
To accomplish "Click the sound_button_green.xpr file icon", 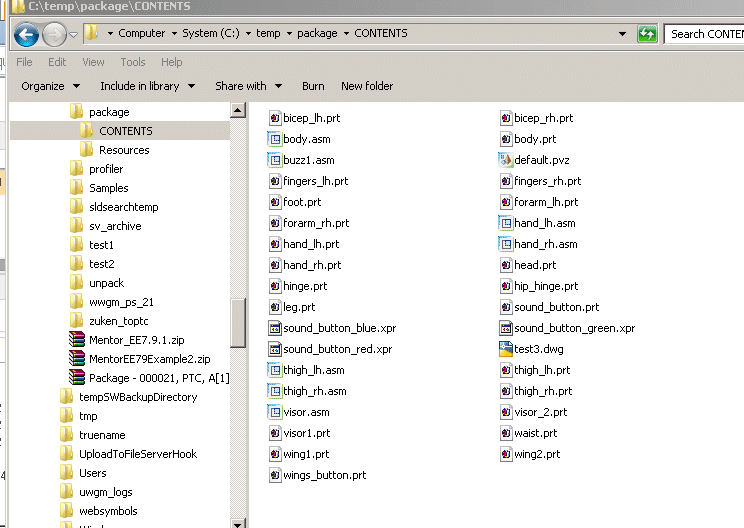I will [x=506, y=328].
